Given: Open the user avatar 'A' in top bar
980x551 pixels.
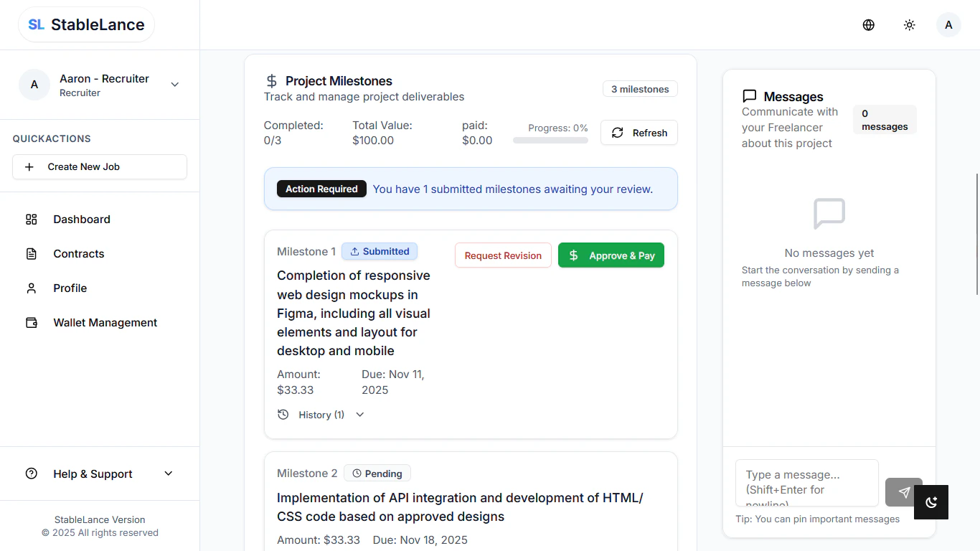Looking at the screenshot, I should tap(948, 25).
